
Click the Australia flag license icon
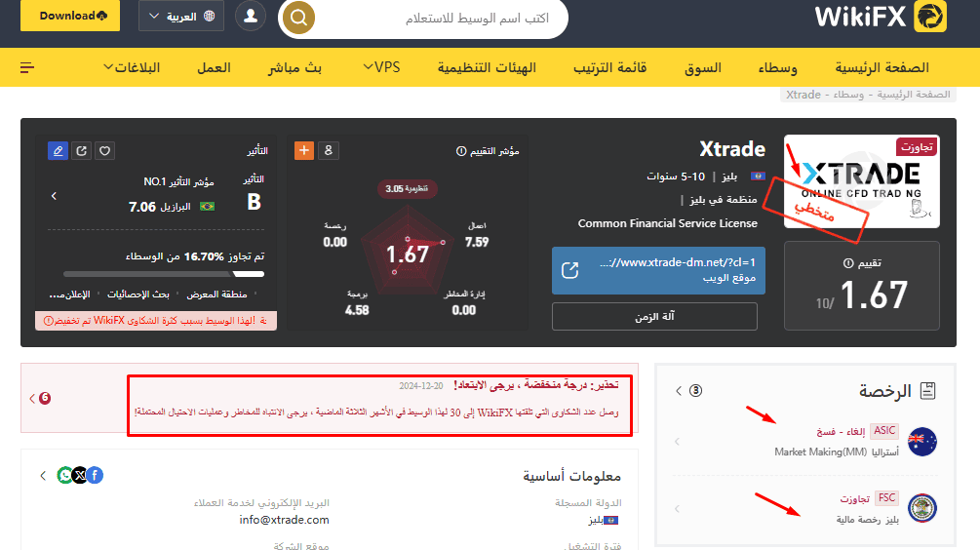[x=921, y=441]
